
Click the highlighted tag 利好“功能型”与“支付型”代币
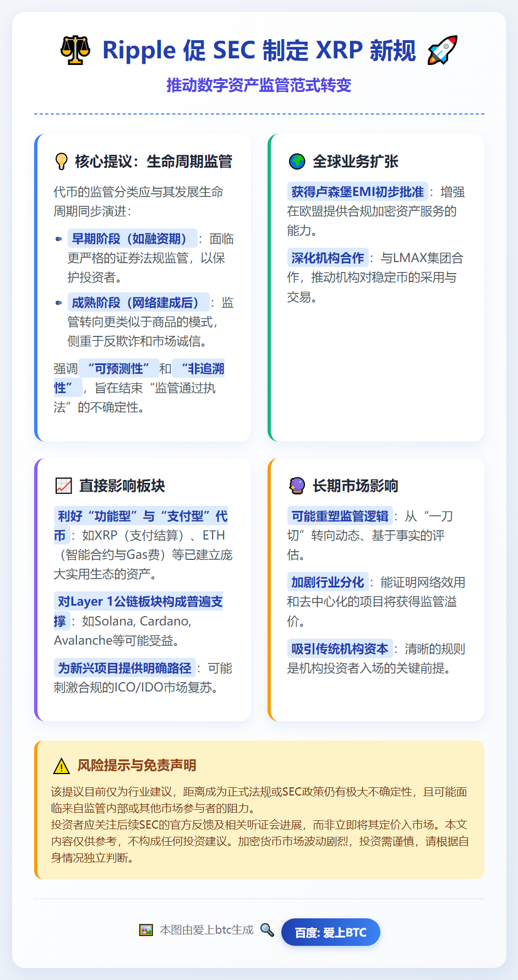click(x=141, y=525)
